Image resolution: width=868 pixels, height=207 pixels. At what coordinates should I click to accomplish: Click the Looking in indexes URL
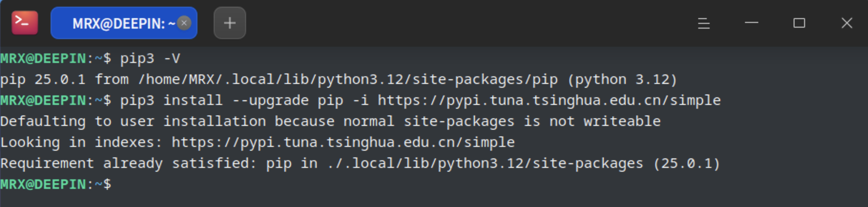coord(343,143)
